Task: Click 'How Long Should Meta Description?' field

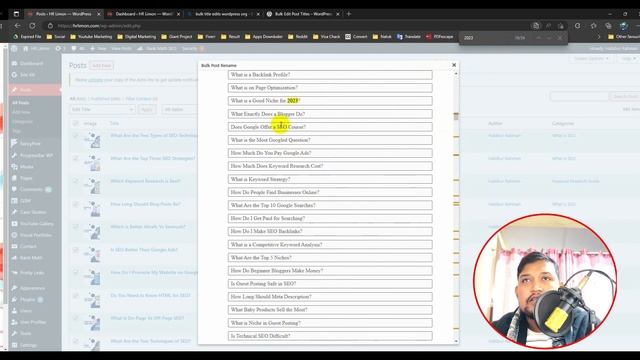Action: [x=330, y=297]
